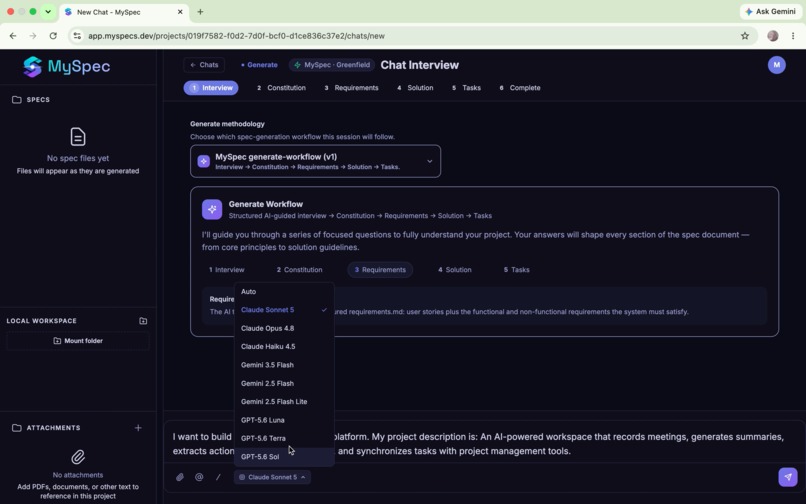Click the Mount folder button
806x504 pixels.
78,341
